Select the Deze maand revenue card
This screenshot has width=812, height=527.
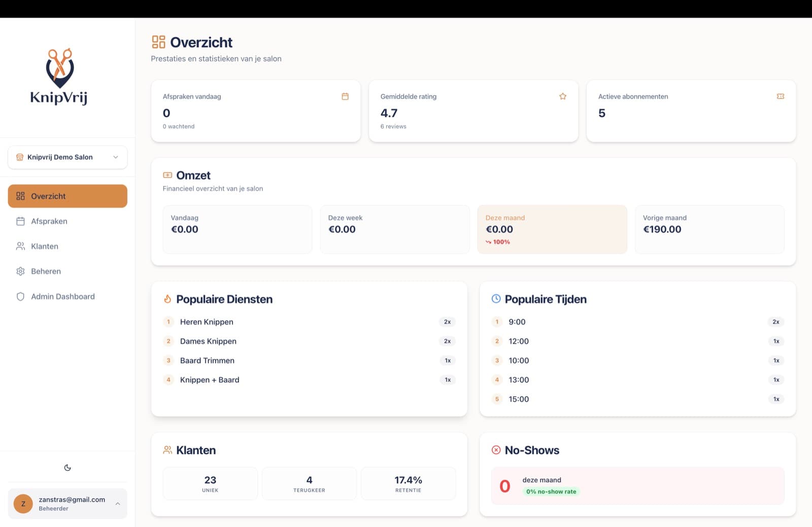point(552,229)
